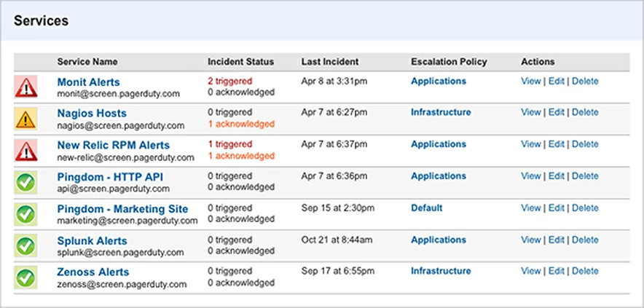
Task: Open the Pingdom - Marketing Site service
Action: [x=122, y=209]
